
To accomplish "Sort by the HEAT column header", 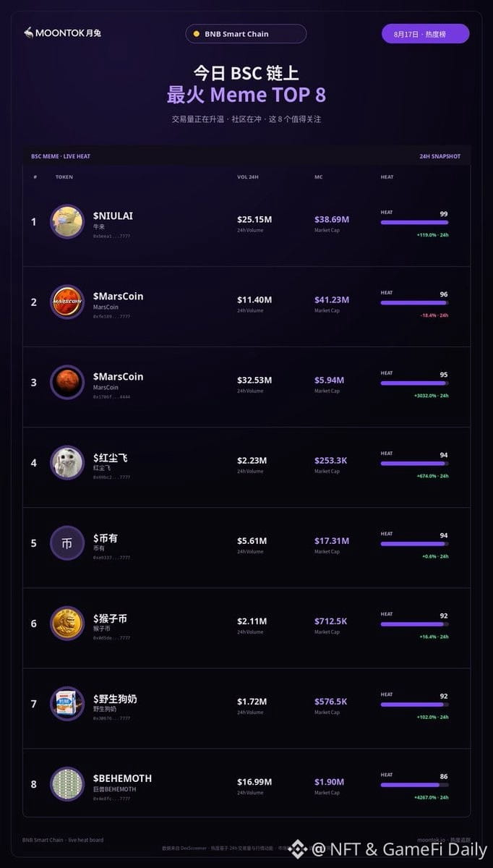I will (387, 177).
